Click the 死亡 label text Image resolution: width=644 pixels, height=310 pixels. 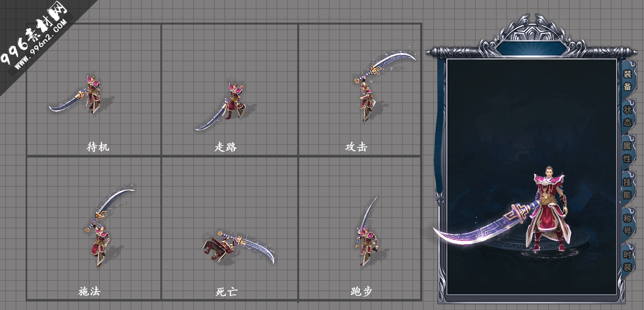tap(227, 291)
